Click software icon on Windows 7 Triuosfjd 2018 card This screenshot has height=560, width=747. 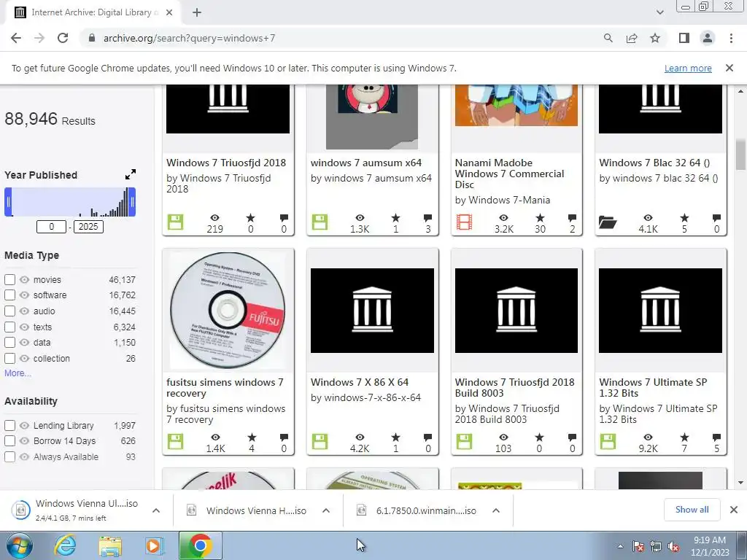click(x=175, y=222)
